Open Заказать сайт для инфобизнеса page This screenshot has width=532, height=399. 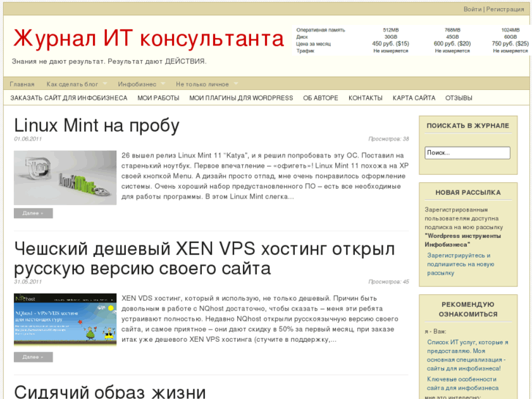pos(69,98)
